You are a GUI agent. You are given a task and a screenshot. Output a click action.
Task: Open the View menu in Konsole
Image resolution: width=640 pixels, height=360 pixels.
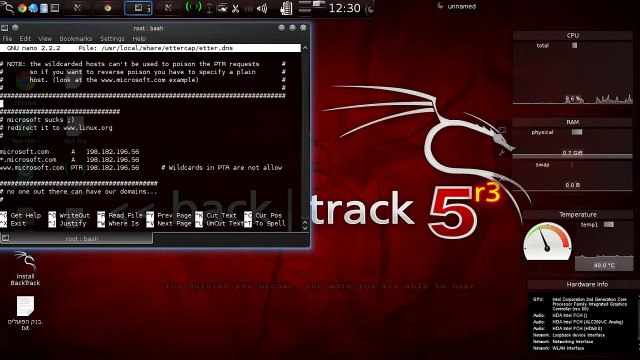[x=45, y=38]
